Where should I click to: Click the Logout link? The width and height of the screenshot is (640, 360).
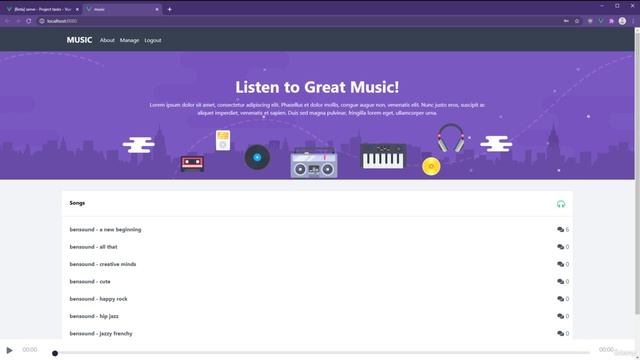tap(153, 40)
